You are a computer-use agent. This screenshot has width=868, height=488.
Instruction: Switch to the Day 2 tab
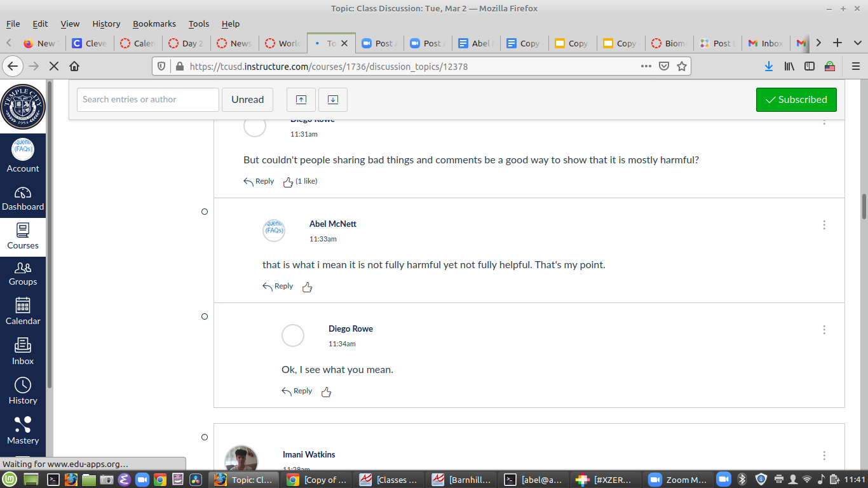point(186,43)
